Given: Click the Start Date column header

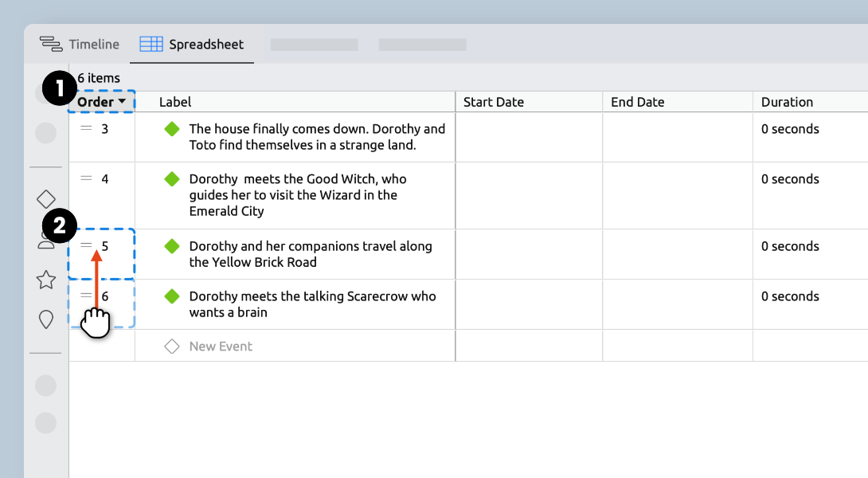Looking at the screenshot, I should click(x=493, y=102).
